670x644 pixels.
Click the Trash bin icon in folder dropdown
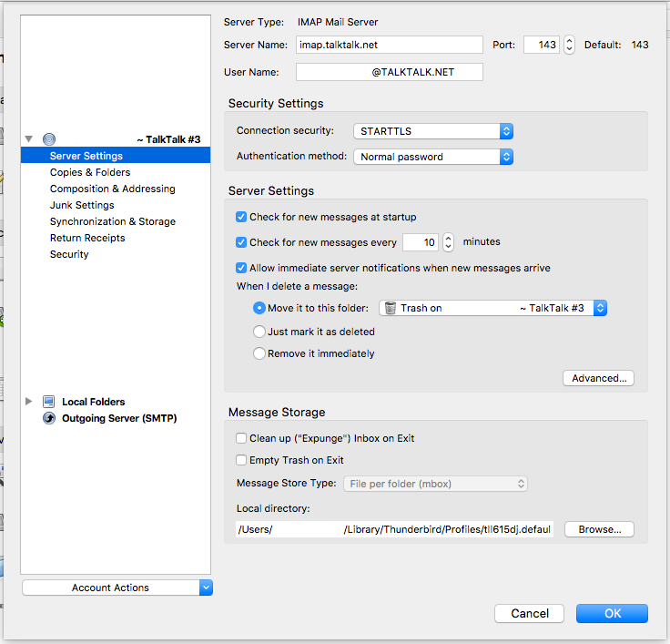pos(388,308)
